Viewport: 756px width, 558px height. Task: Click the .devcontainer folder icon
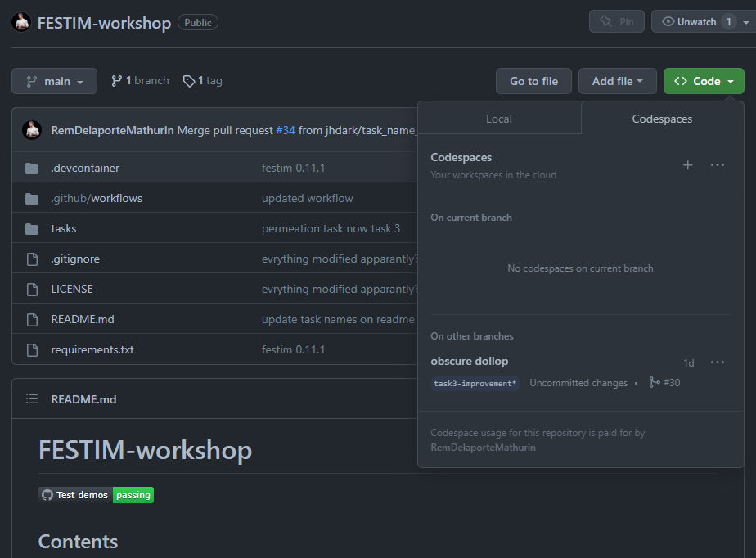coord(32,168)
